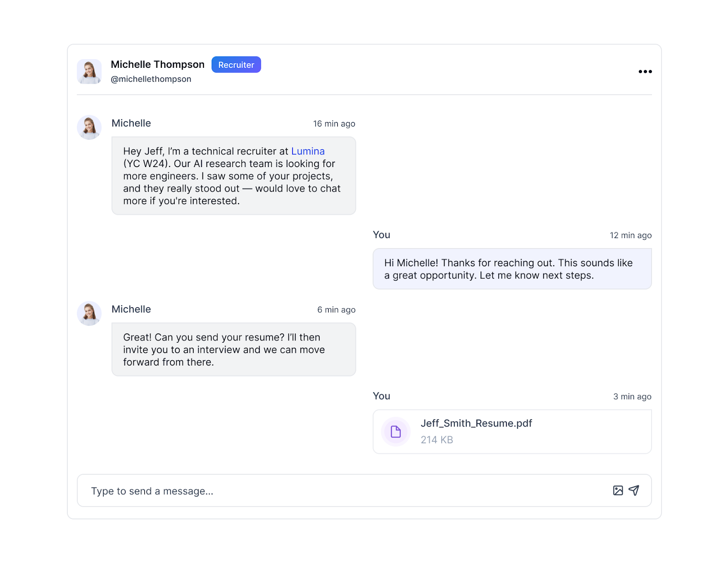Open the Lumina company link
This screenshot has height=564, width=728.
point(308,151)
